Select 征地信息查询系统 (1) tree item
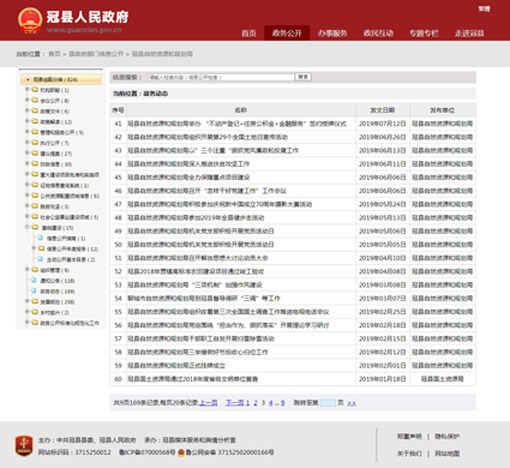This screenshot has width=510, height=468. click(65, 185)
